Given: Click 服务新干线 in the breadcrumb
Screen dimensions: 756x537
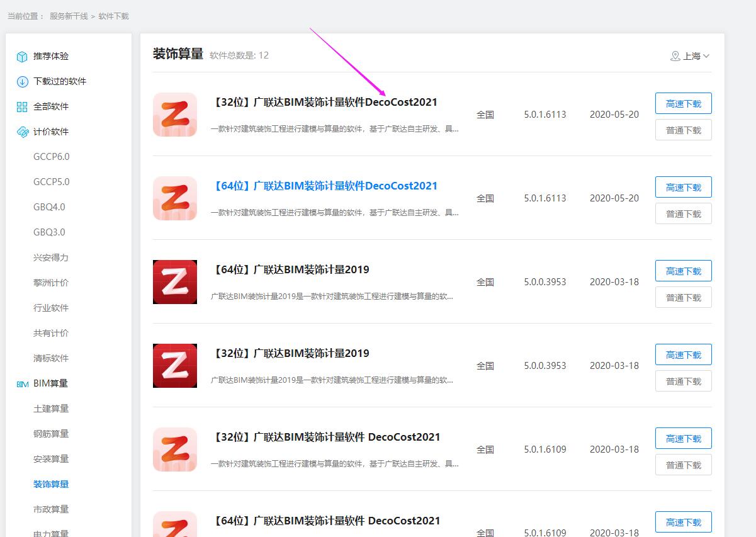Looking at the screenshot, I should 69,16.
